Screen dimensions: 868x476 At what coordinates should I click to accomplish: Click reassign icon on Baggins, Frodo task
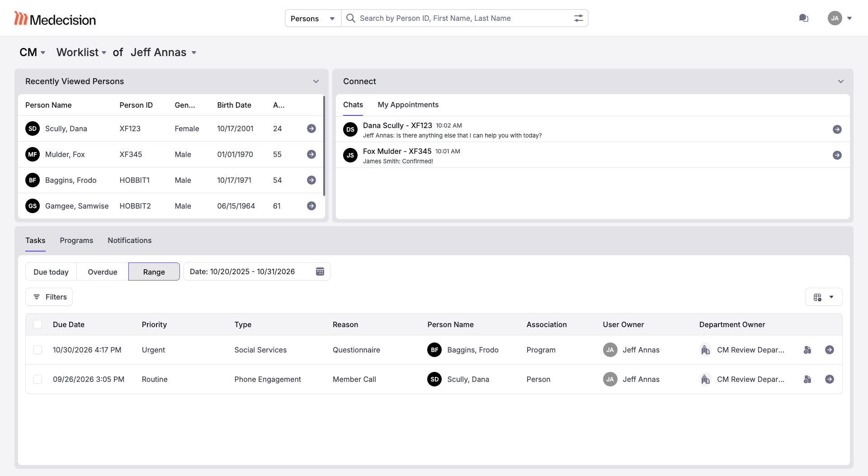[807, 350]
